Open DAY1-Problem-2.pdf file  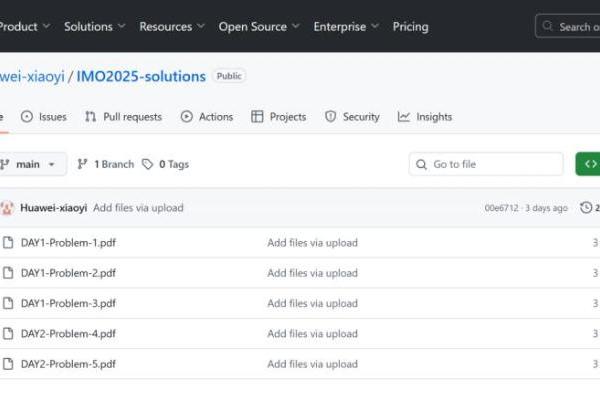(x=68, y=273)
